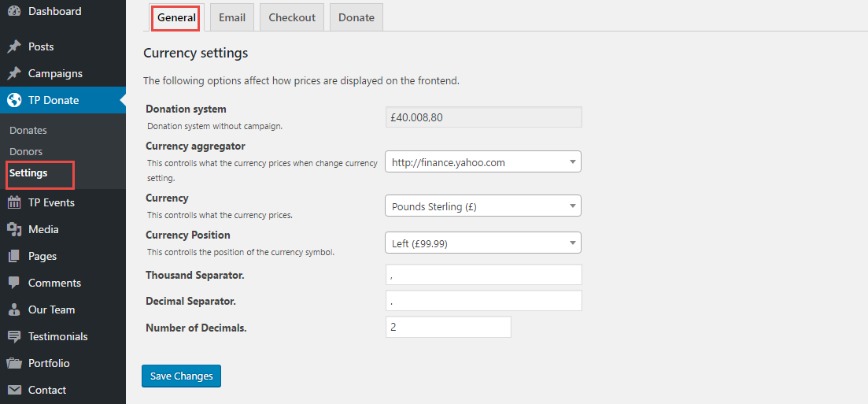Click the TP Donate globe icon
This screenshot has width=868, height=404.
(x=14, y=100)
